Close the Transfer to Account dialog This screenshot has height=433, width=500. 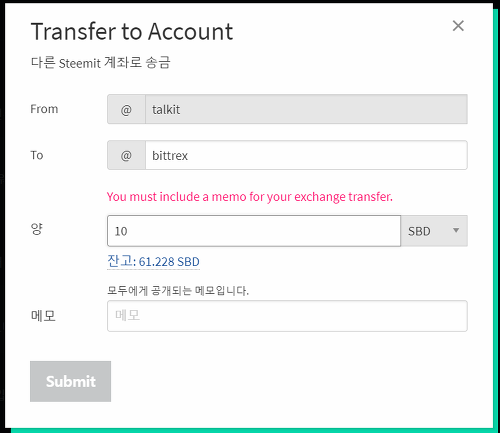click(458, 26)
